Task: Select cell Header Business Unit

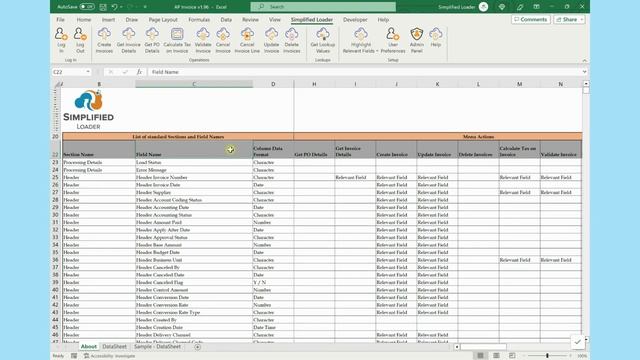Action: pos(194,260)
